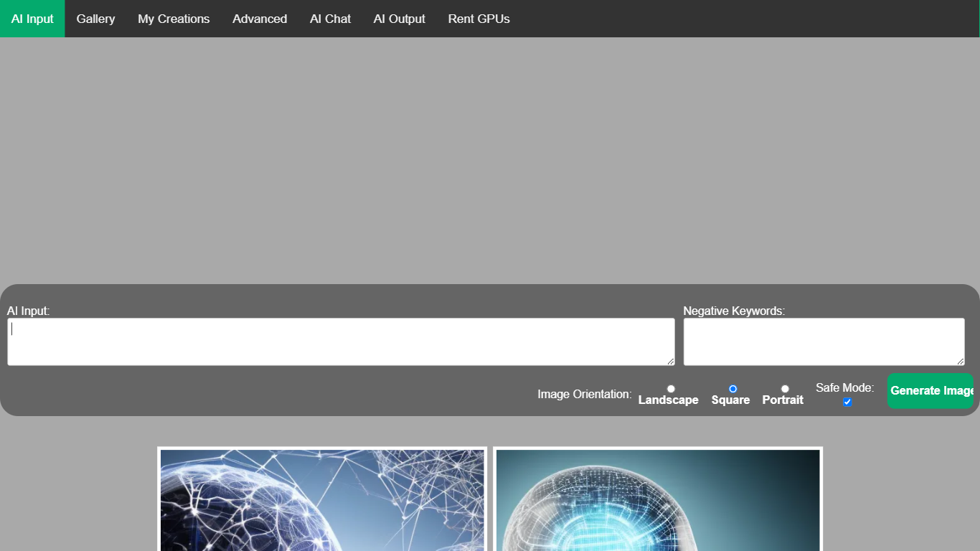
Task: Choose the Portrait orientation option
Action: pyautogui.click(x=785, y=388)
